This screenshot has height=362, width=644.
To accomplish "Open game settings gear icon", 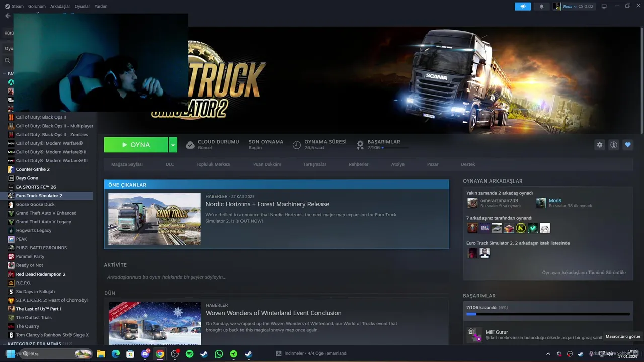I will click(600, 145).
